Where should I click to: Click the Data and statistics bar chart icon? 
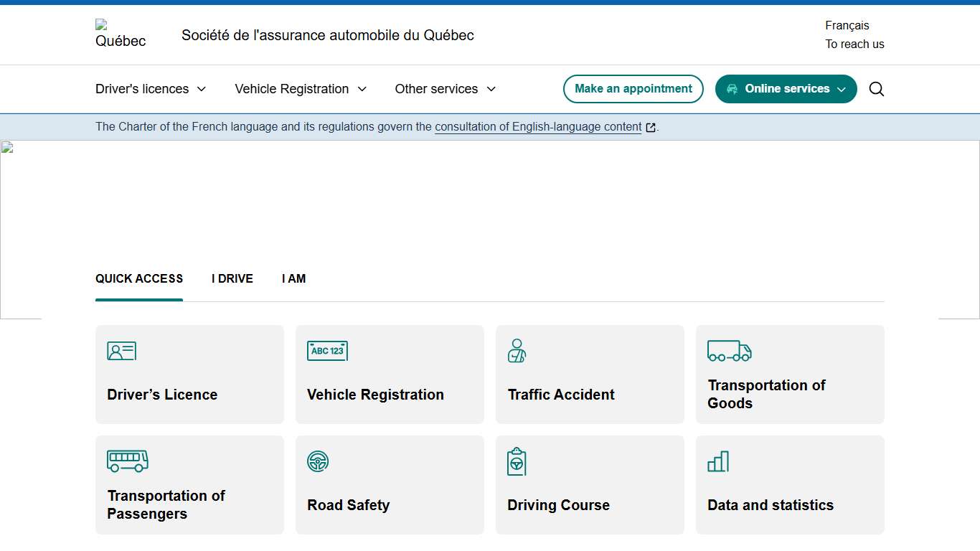coord(717,461)
